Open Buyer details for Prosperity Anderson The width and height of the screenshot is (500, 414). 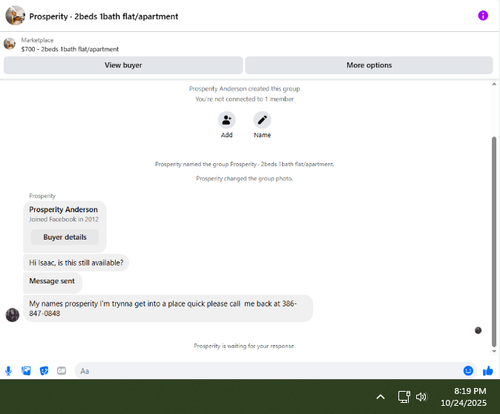pyautogui.click(x=65, y=237)
